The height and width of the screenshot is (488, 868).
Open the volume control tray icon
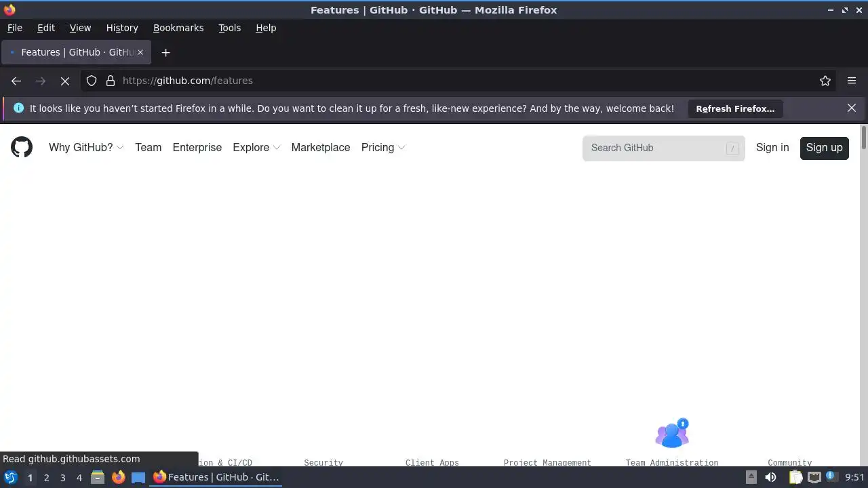tap(770, 477)
